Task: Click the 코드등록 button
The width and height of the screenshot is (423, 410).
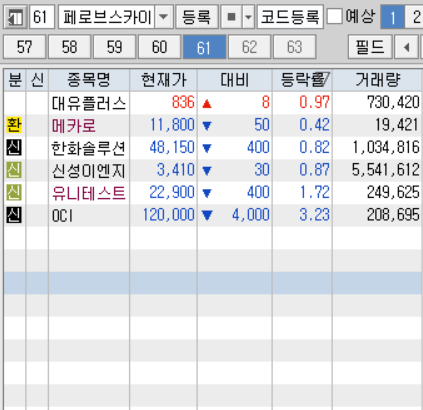Action: tap(290, 17)
